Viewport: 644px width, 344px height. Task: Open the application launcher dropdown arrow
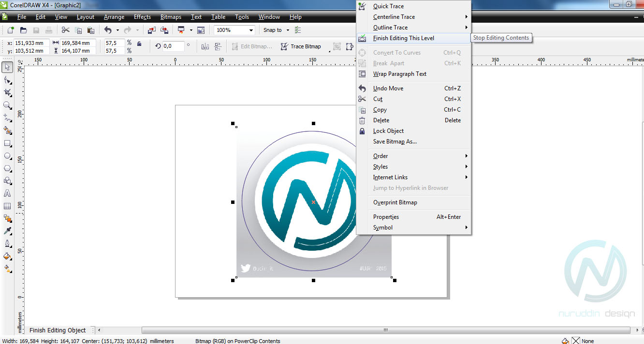[x=191, y=30]
